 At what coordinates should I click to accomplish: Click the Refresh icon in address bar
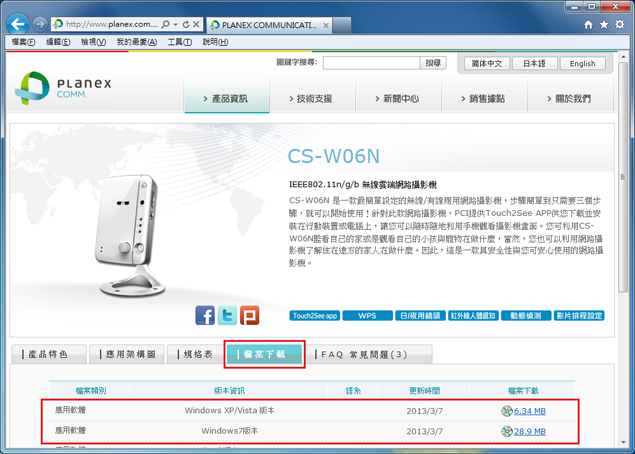point(186,24)
